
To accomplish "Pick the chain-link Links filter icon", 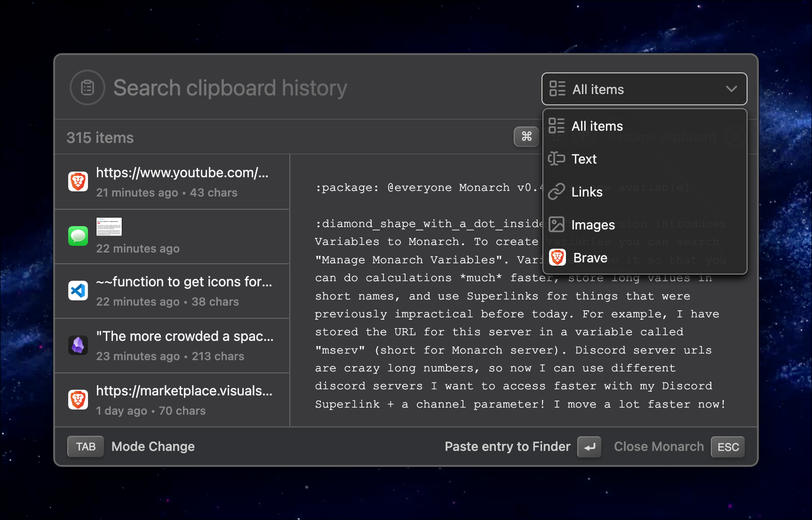I will 557,192.
